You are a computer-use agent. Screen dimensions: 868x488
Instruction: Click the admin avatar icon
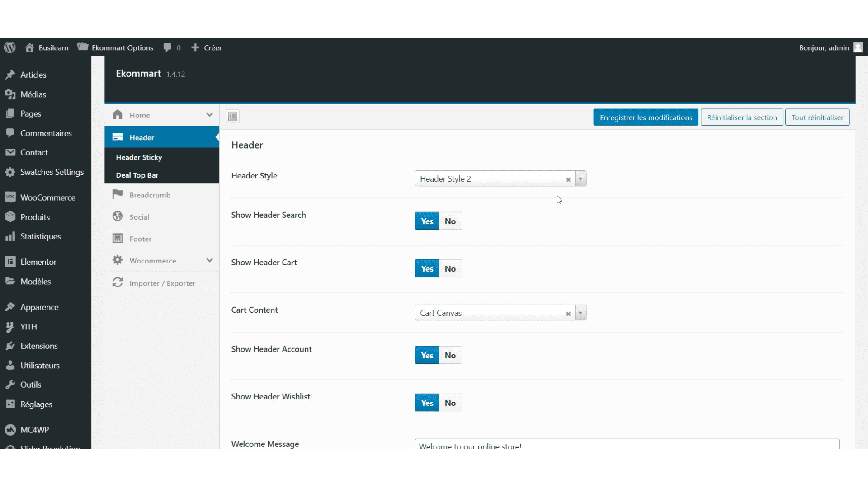(858, 47)
